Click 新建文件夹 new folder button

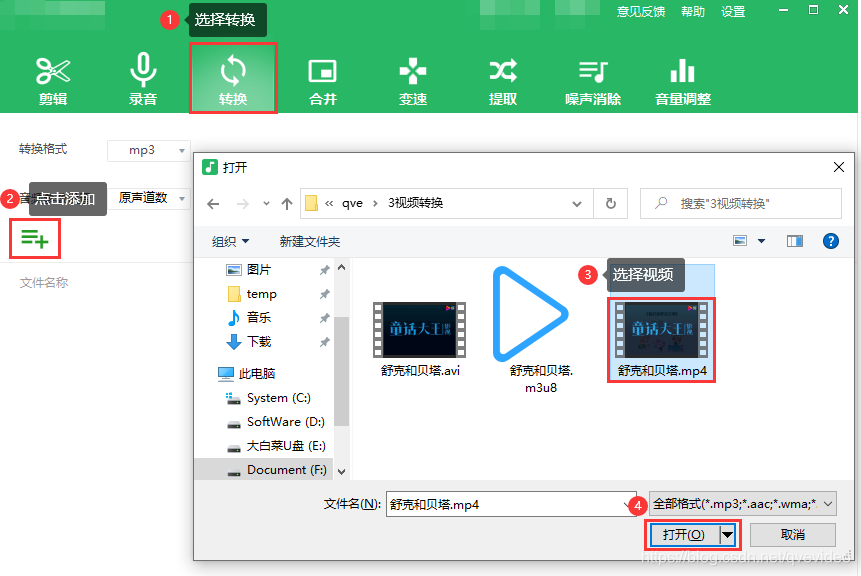coord(310,242)
